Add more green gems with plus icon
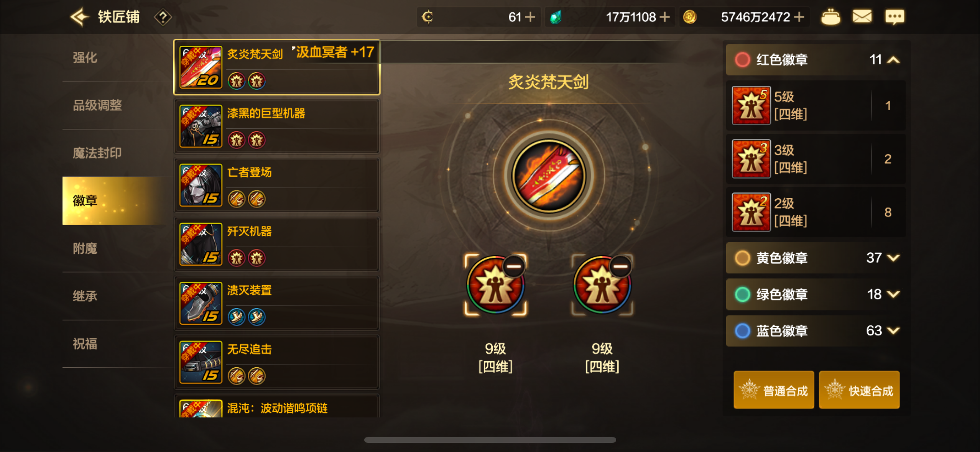 [x=665, y=17]
